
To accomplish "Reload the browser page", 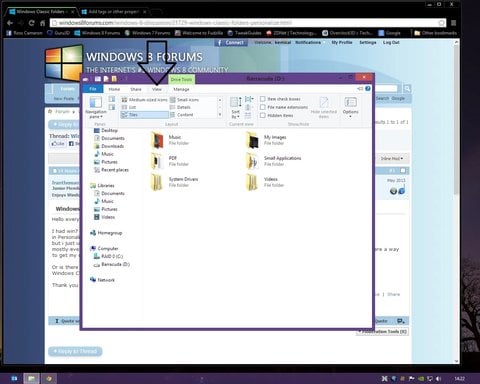I will coord(31,23).
